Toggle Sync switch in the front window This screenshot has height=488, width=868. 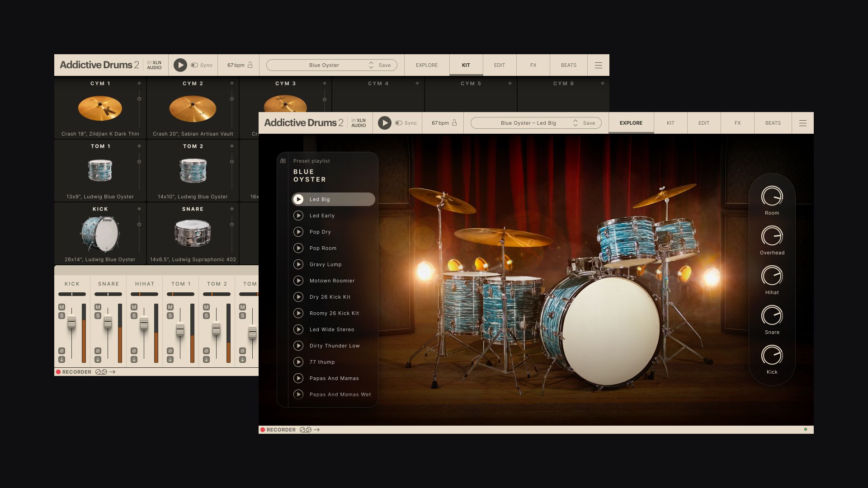pyautogui.click(x=398, y=123)
